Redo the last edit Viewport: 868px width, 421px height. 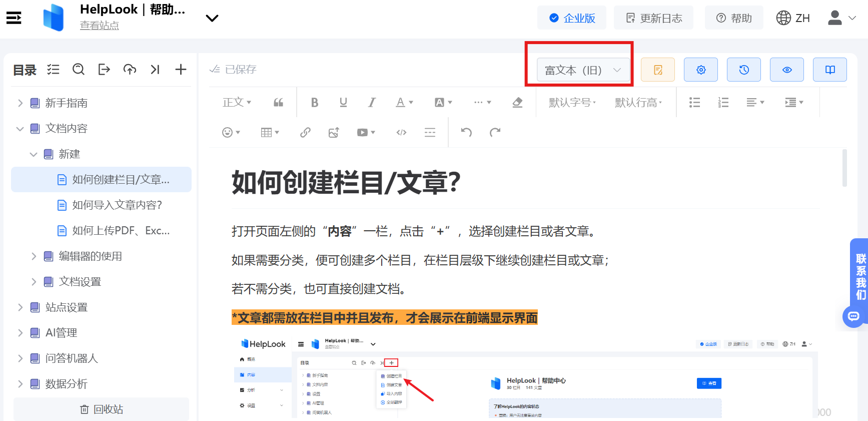point(495,133)
